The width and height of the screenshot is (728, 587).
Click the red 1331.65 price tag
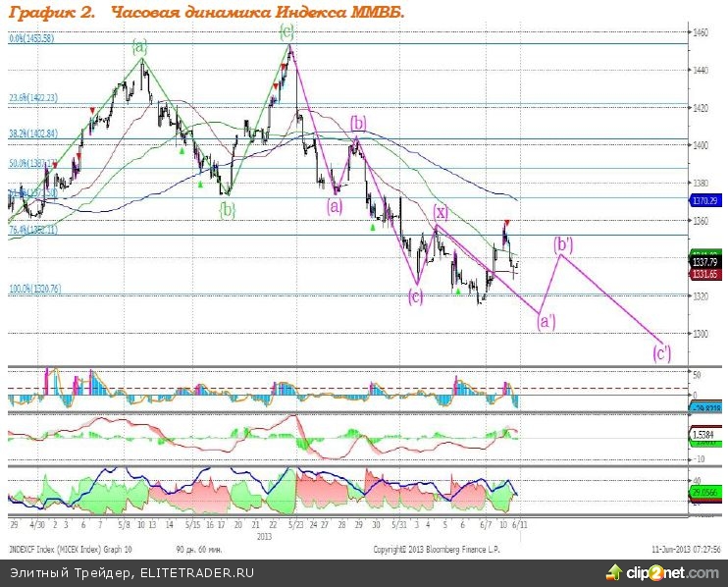click(706, 274)
